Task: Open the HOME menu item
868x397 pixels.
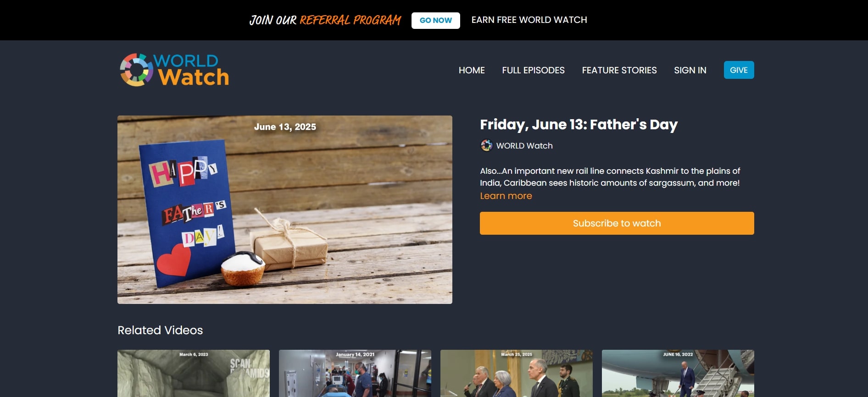Action: point(472,70)
